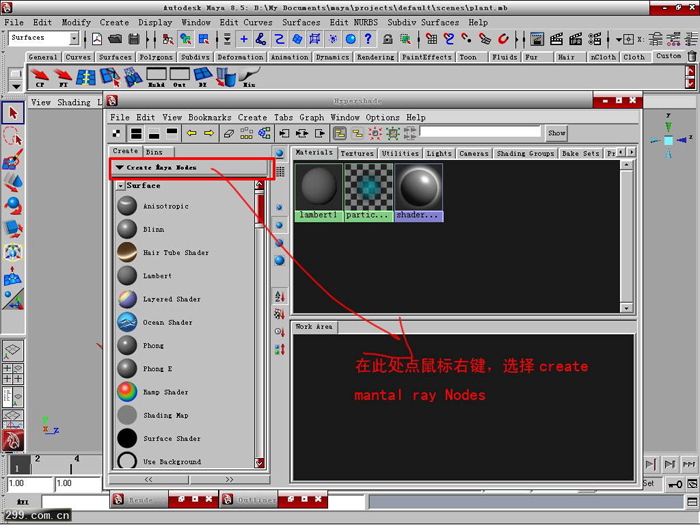Screen dimensions: 700x525
Task: Click the Rendering shelf tab
Action: pyautogui.click(x=375, y=57)
